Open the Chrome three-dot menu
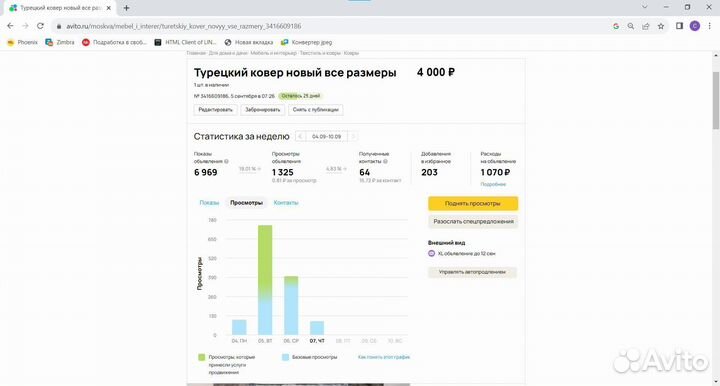Viewport: 720px width, 386px height. point(709,26)
